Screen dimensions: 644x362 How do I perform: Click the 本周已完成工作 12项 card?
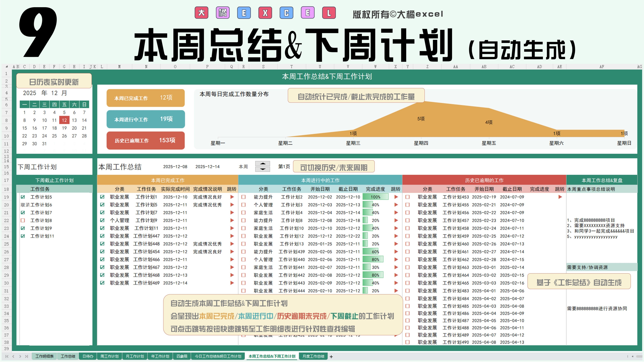[x=145, y=98]
